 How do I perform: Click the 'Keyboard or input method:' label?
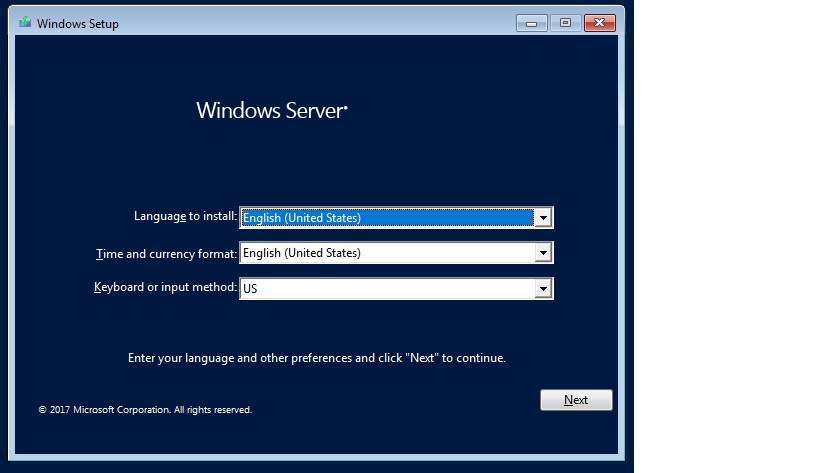pyautogui.click(x=166, y=287)
